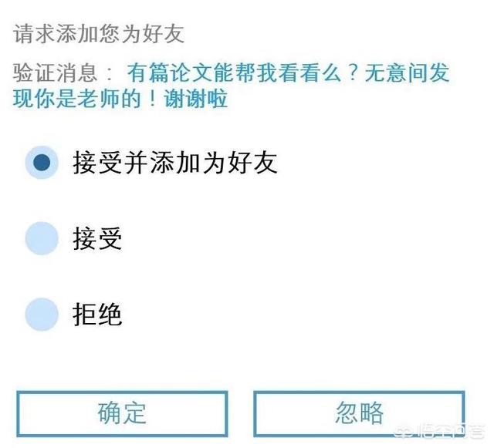The width and height of the screenshot is (494, 448).
Task: Select the 接受 only radio button
Action: [42, 238]
